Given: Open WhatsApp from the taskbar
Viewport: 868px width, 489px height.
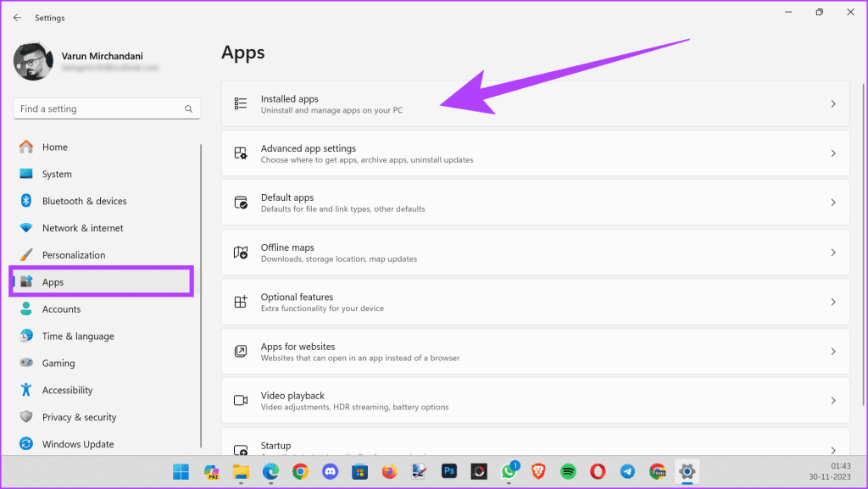Looking at the screenshot, I should [509, 472].
